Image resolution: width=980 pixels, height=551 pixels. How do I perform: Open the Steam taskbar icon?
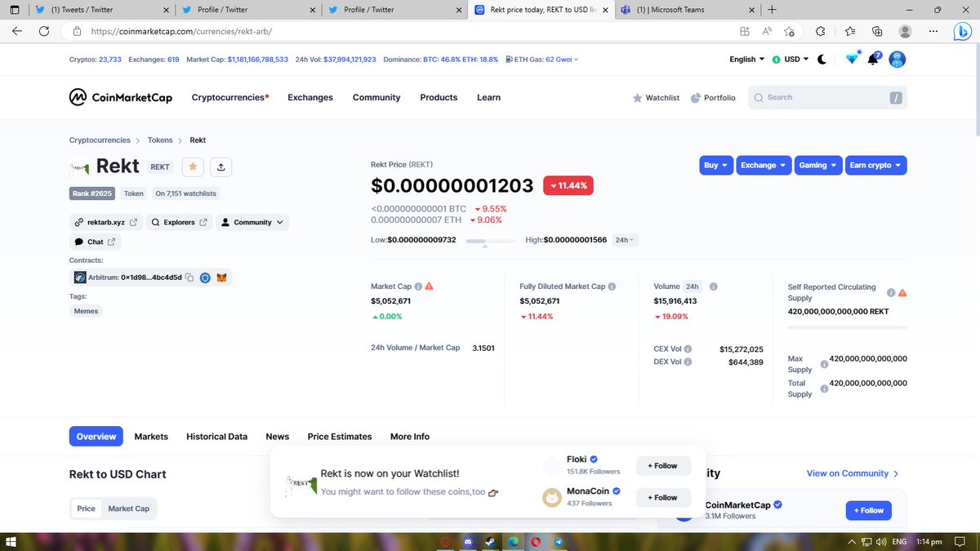pyautogui.click(x=491, y=542)
